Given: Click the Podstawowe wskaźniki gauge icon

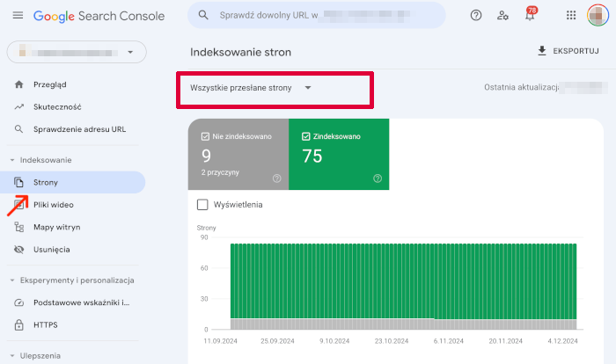Looking at the screenshot, I should point(18,302).
